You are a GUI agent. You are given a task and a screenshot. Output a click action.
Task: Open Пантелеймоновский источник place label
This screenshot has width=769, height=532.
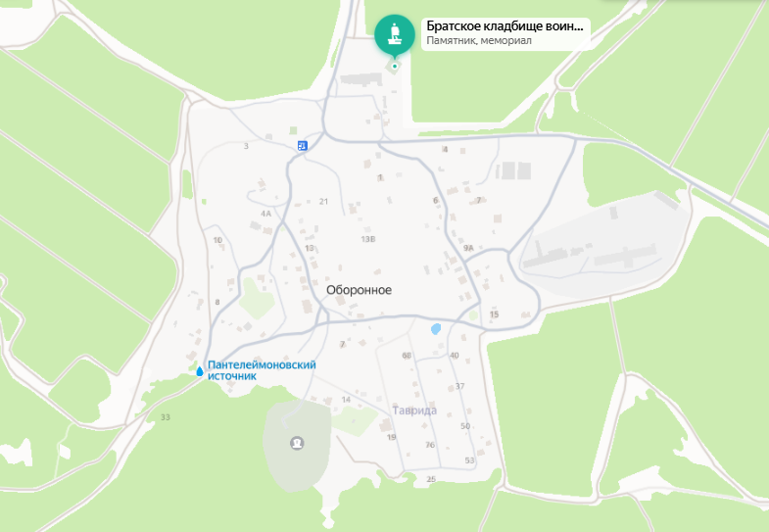(x=262, y=370)
